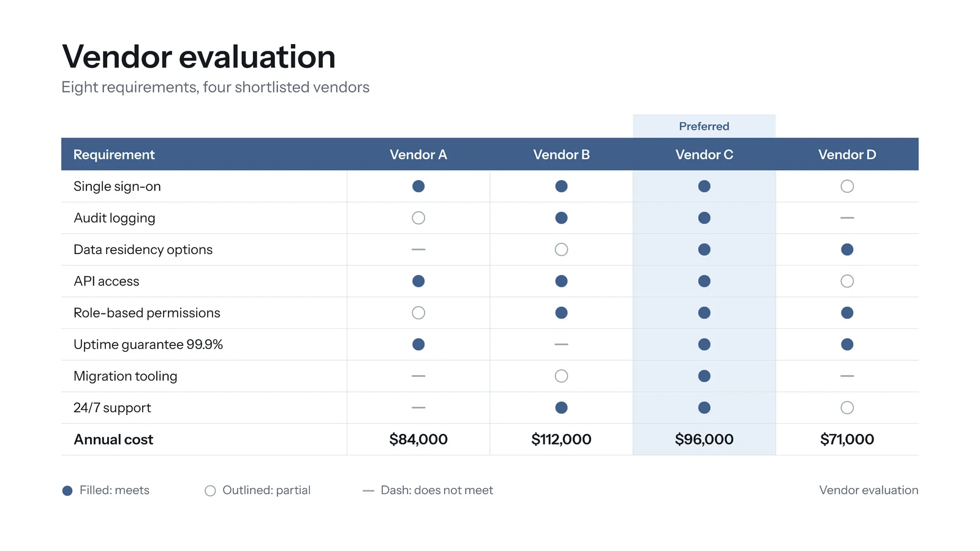Click the filled dot for Vendor A API access

(x=418, y=281)
